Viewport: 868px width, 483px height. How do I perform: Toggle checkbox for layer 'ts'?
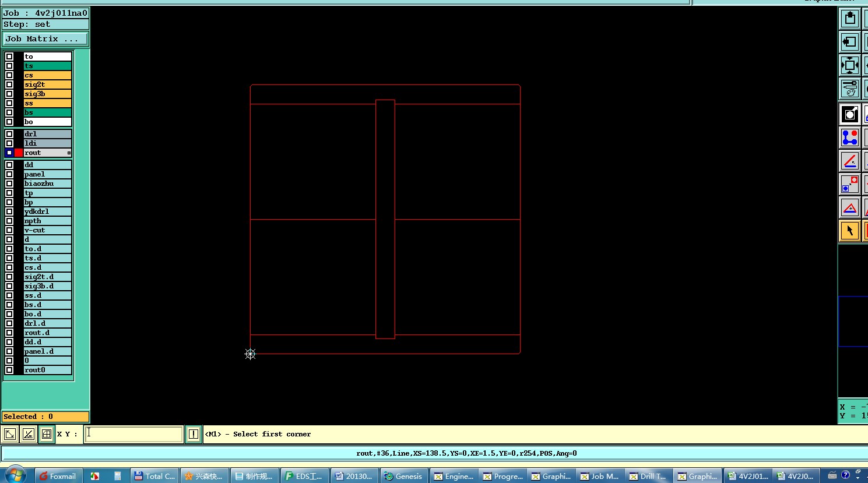coord(9,66)
